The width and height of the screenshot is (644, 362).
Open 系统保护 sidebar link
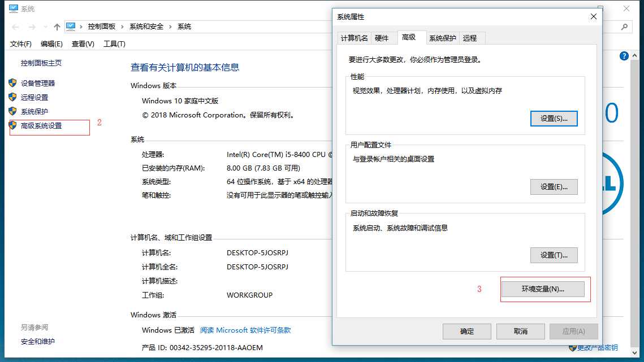pos(34,112)
